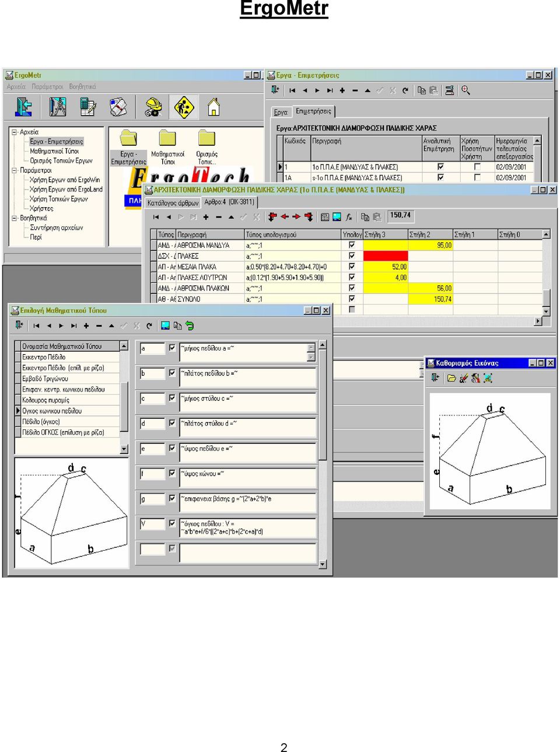The height and width of the screenshot is (752, 560).
Task: Click the exit icon in Εργα - Επιμετρήσεις toolbar
Action: pos(275,90)
